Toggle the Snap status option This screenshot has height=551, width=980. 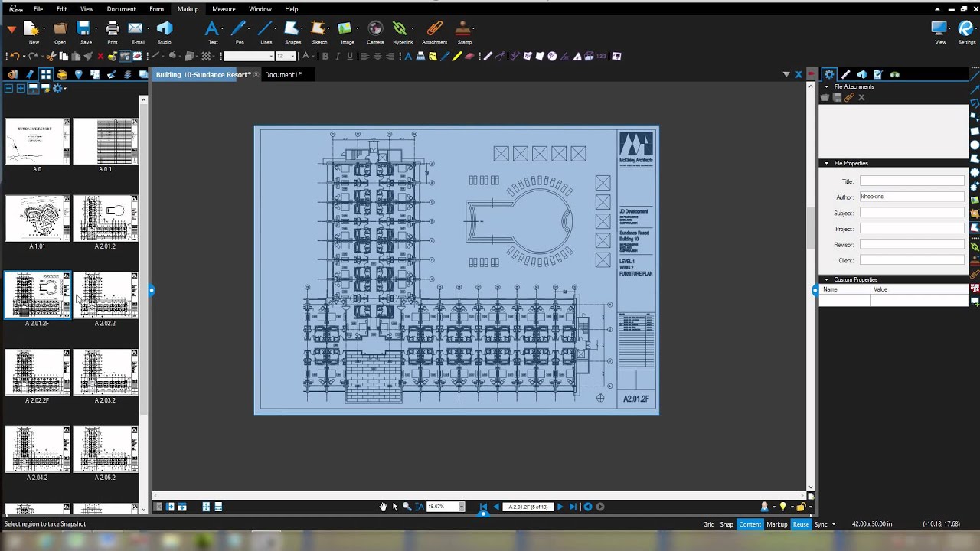point(727,524)
